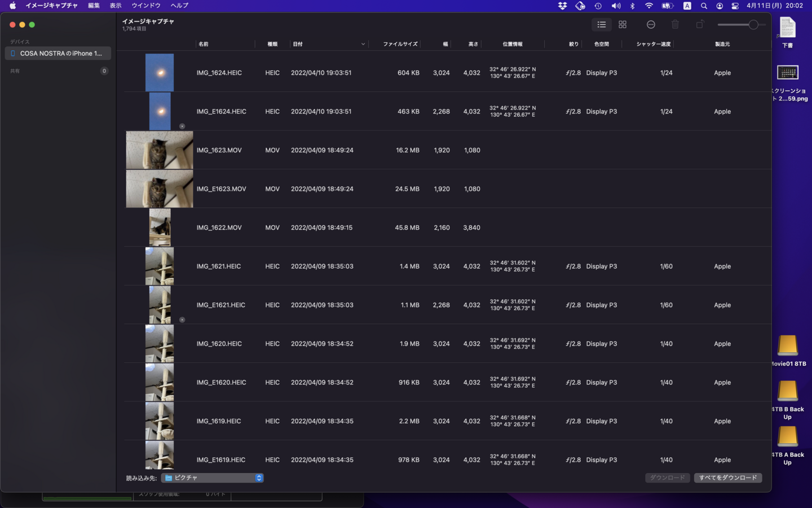Open Spotlight search icon
The image size is (812, 508).
(704, 6)
